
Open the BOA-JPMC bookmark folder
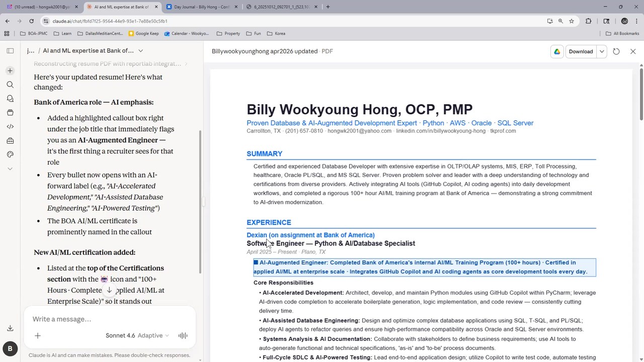34,34
